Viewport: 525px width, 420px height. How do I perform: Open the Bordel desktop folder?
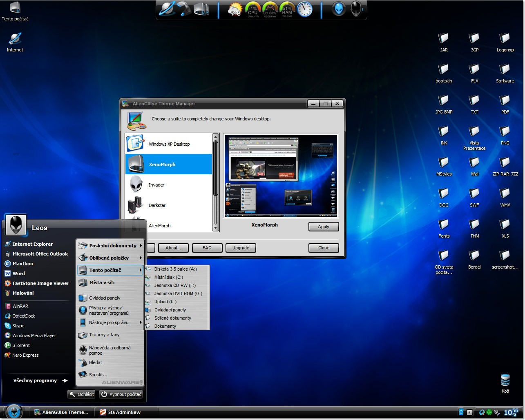474,260
